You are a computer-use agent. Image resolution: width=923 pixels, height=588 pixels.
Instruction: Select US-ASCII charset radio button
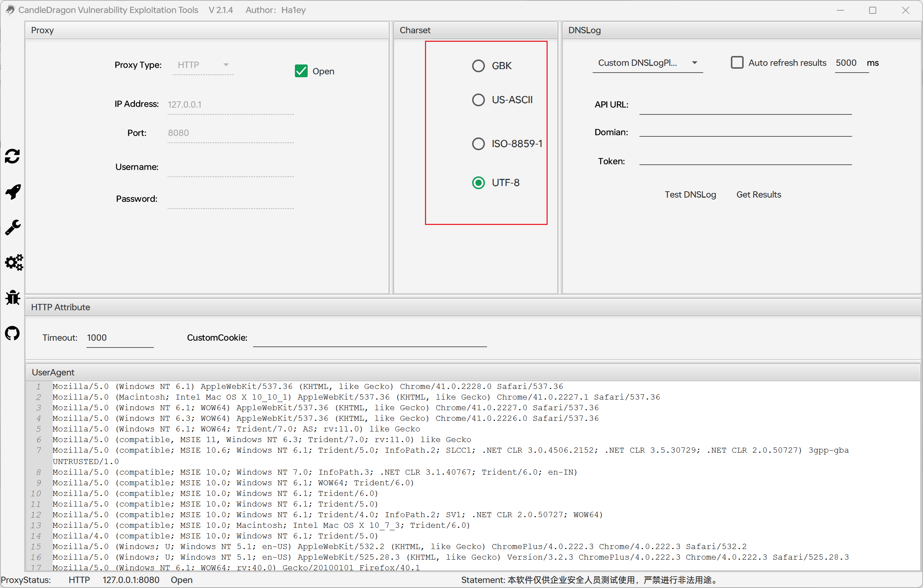tap(478, 100)
